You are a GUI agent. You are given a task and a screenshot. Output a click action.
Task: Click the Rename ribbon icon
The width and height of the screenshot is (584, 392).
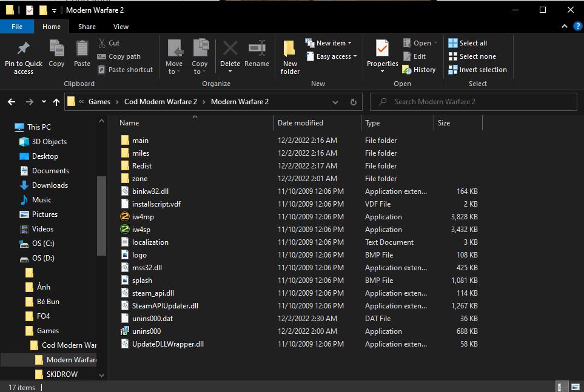click(257, 48)
